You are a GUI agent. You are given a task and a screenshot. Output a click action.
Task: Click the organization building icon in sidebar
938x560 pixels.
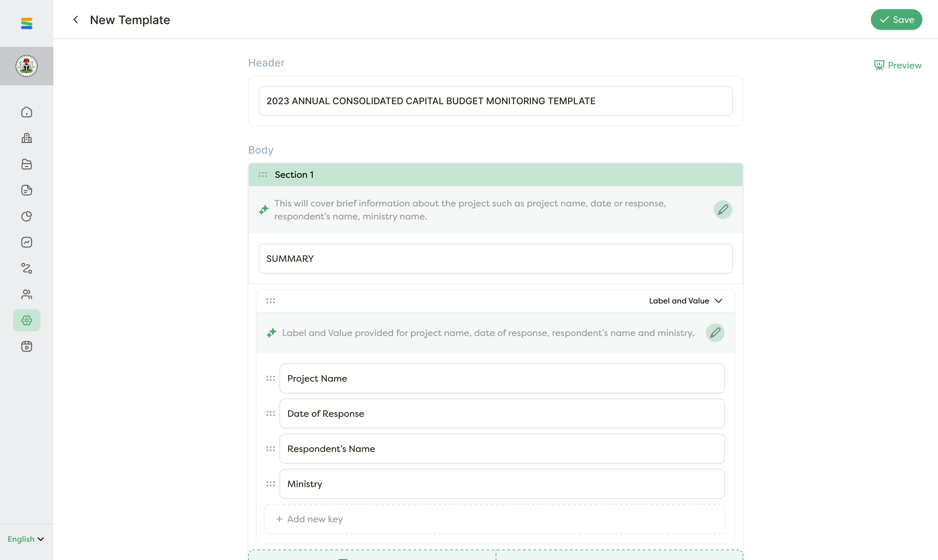(26, 138)
